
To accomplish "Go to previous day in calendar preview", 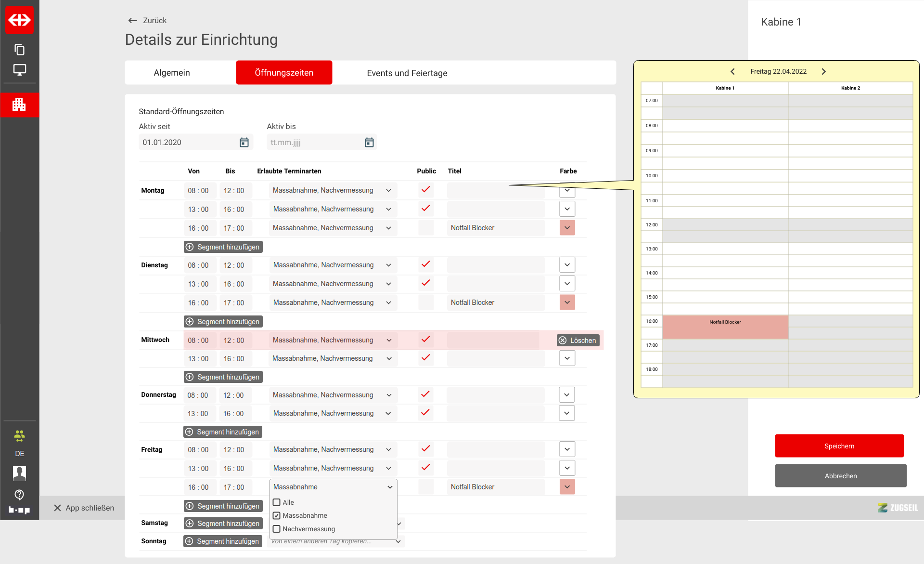I will (x=732, y=71).
